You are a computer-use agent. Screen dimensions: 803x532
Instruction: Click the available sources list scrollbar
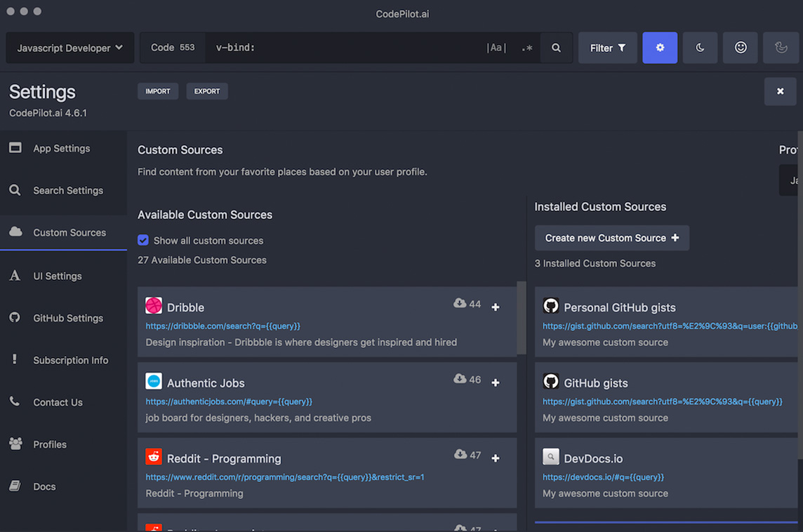coord(522,317)
